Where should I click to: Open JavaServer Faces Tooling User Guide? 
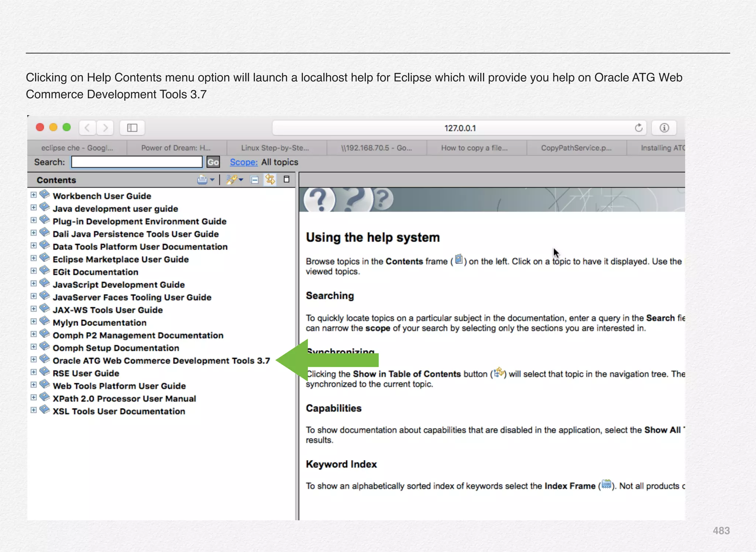click(132, 297)
